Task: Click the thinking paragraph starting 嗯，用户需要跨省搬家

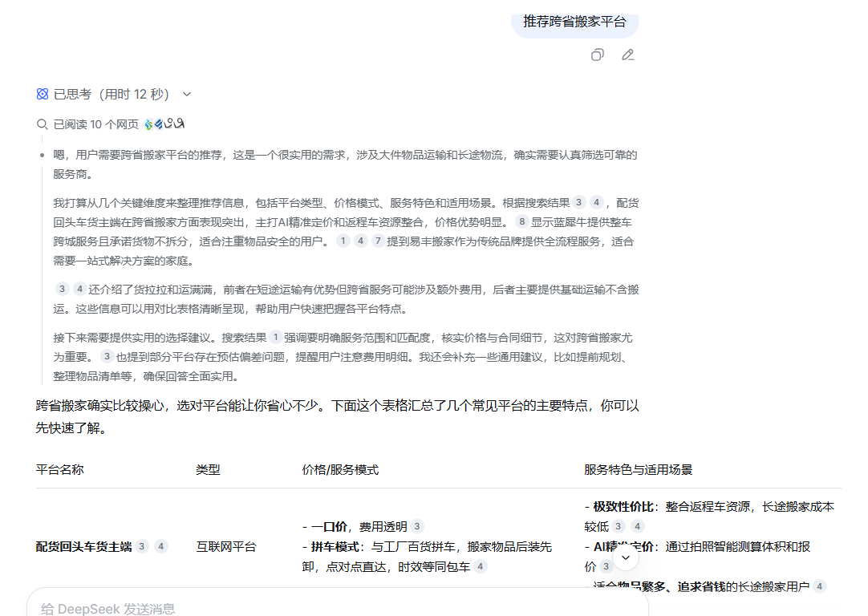Action: [346, 164]
